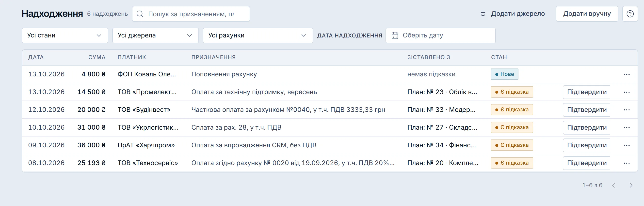Click the Нове status badge
This screenshot has height=206, width=644.
504,74
